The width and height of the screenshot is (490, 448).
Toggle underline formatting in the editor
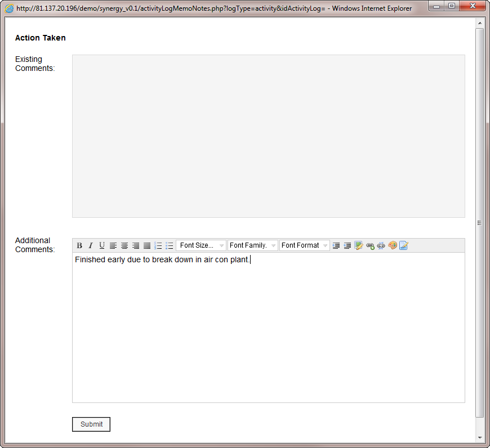click(x=102, y=245)
